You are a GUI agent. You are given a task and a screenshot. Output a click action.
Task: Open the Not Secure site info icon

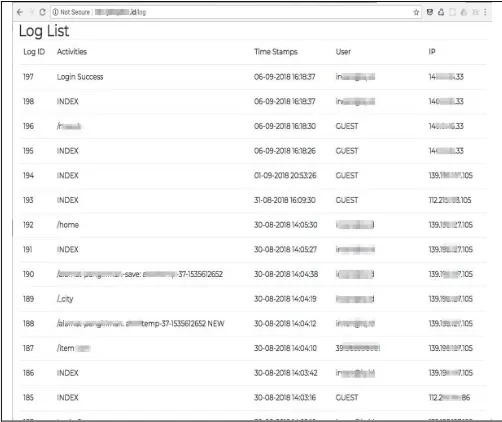pyautogui.click(x=55, y=12)
